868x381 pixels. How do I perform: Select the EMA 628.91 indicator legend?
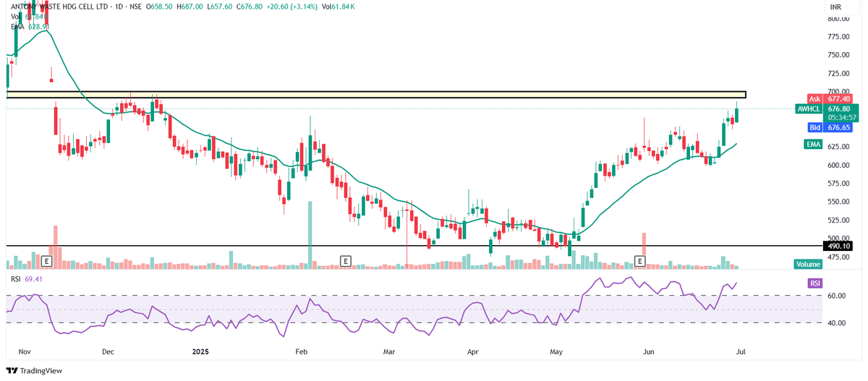point(30,26)
